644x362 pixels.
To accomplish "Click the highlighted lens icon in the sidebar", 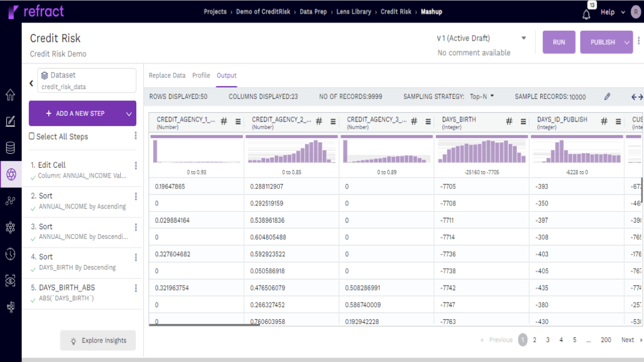I will pos(11,175).
